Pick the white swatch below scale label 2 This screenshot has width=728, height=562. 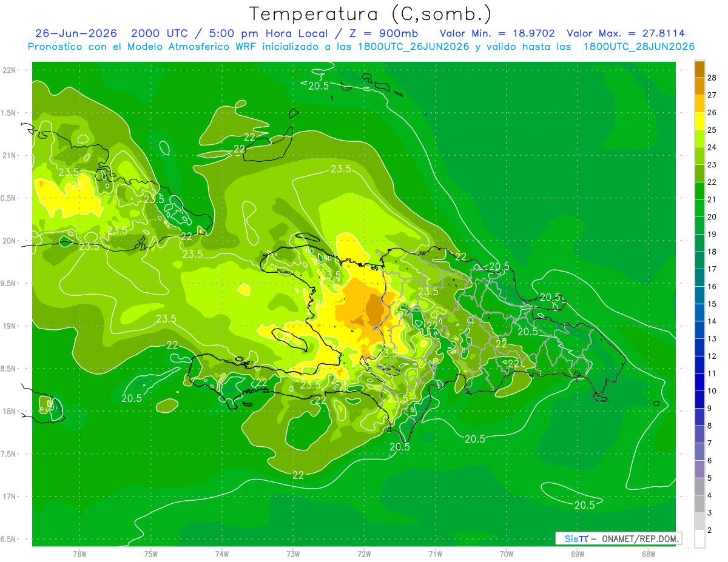tap(699, 539)
